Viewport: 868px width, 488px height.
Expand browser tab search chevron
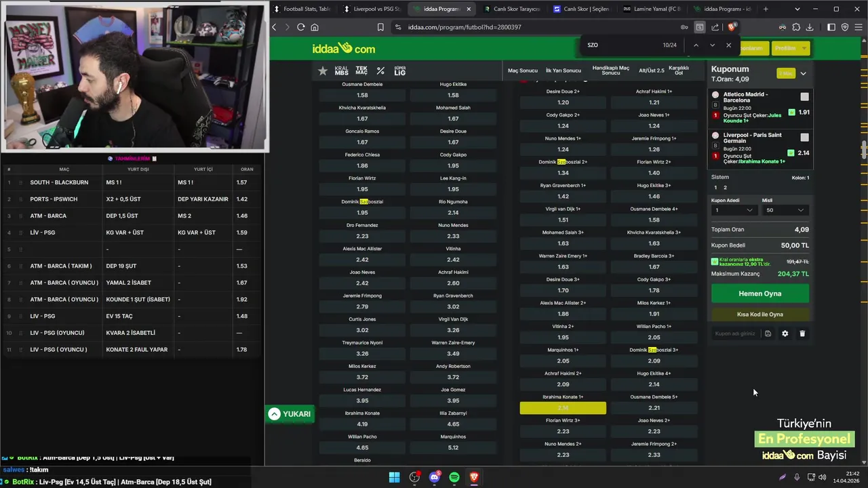pyautogui.click(x=797, y=9)
